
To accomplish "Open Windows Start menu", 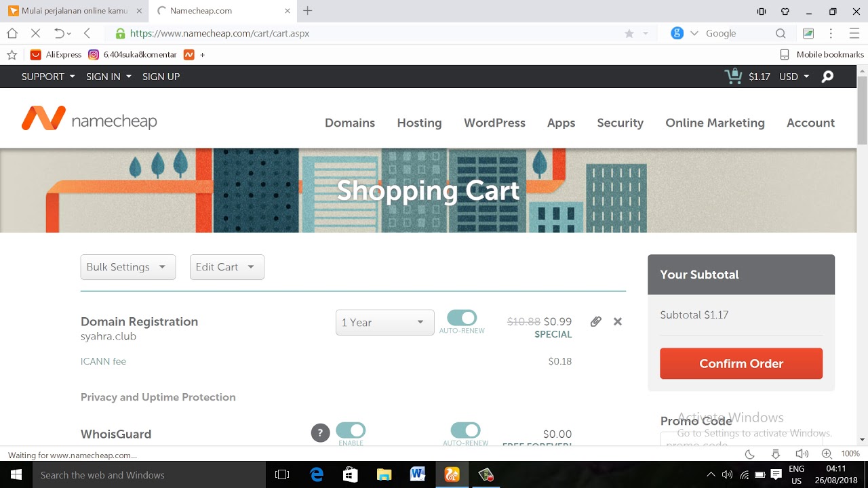I will tap(16, 474).
